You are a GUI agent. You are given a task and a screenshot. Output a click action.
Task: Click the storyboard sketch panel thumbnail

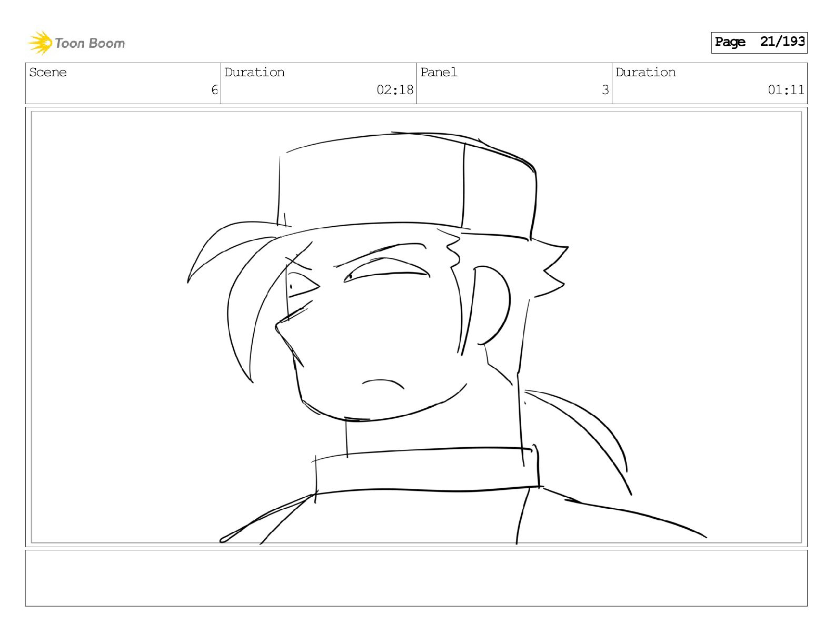[x=416, y=327]
